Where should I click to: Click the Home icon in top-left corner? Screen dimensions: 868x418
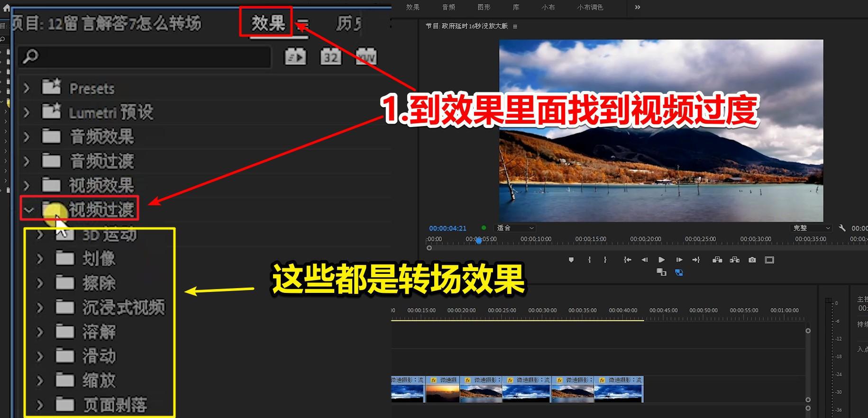[x=6, y=7]
